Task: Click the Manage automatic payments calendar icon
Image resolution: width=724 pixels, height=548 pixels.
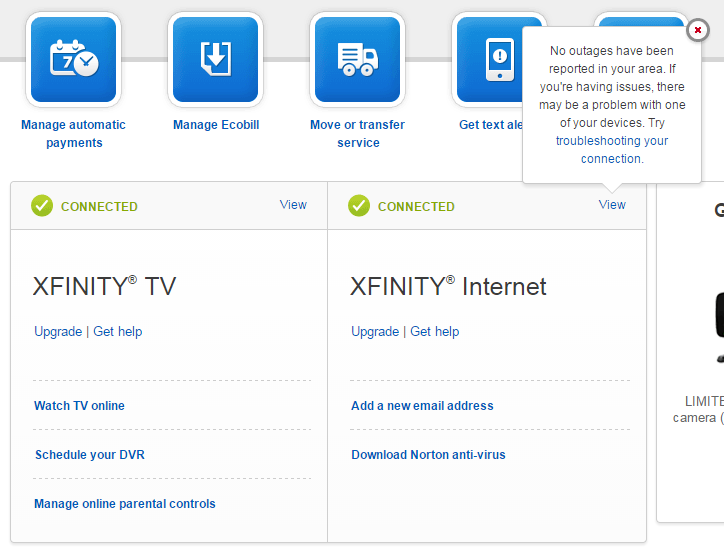Action: coord(73,60)
